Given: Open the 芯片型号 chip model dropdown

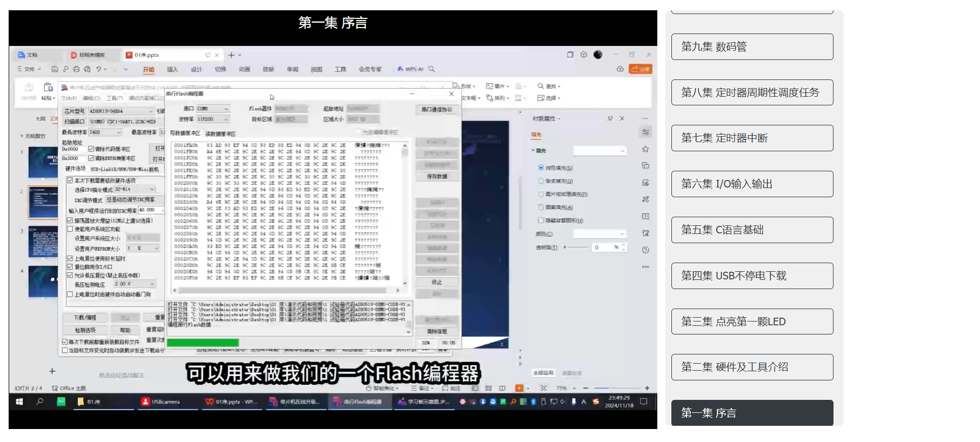Looking at the screenshot, I should (121, 111).
